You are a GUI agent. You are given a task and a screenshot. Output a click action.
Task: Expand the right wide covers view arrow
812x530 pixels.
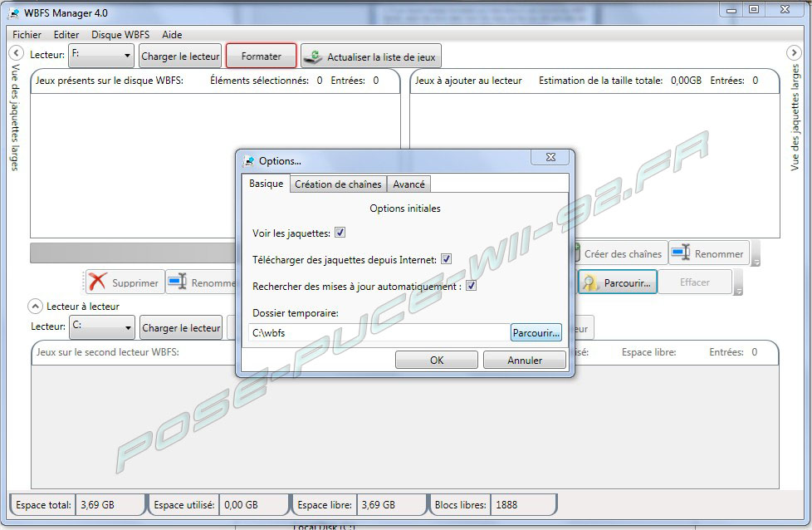tap(794, 52)
